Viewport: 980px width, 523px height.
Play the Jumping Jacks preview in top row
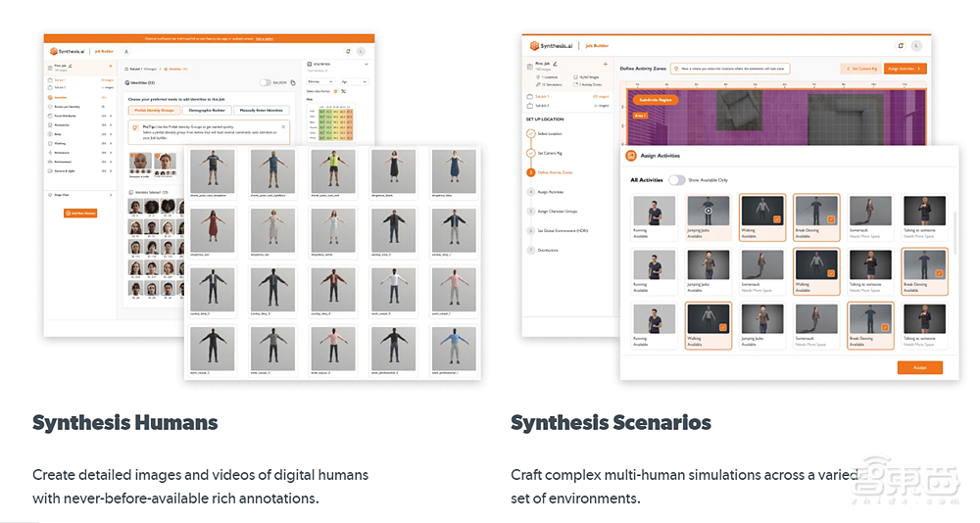pos(710,210)
